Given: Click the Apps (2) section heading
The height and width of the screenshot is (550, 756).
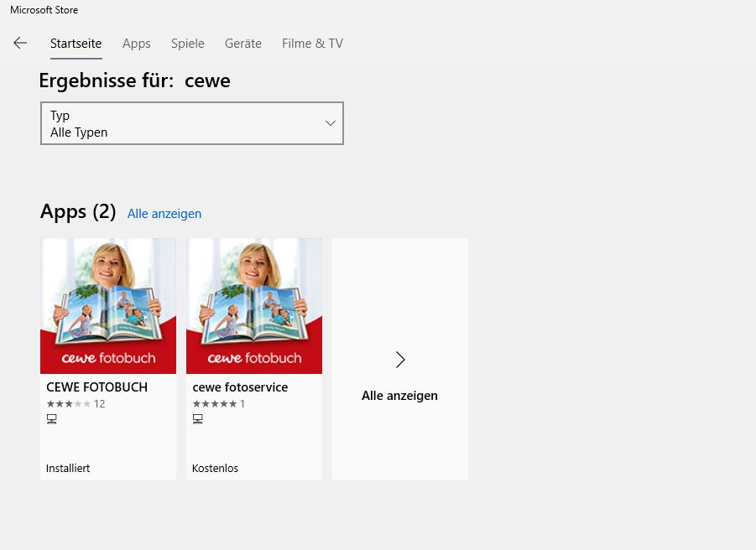Looking at the screenshot, I should click(78, 211).
